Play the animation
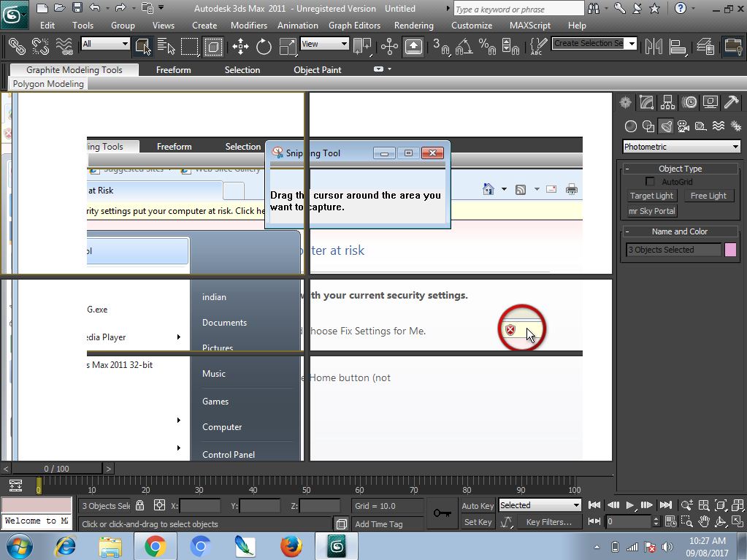Viewport: 747px width, 560px height. coord(630,505)
